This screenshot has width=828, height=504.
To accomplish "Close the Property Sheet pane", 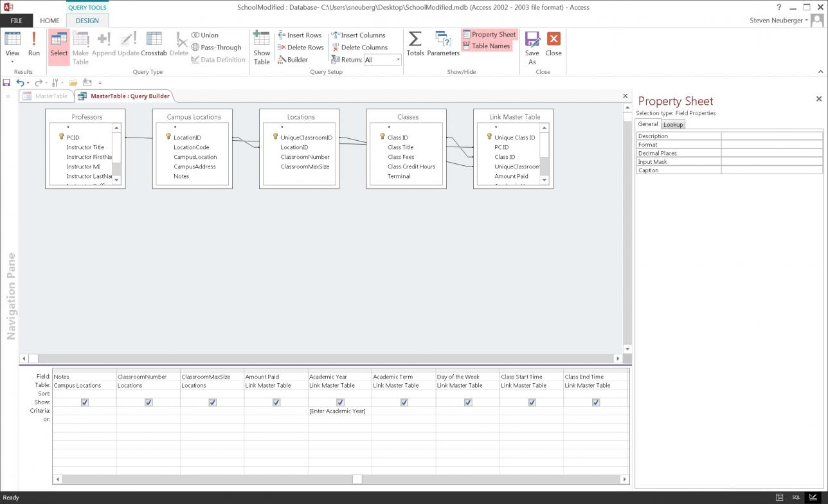I will (x=819, y=99).
